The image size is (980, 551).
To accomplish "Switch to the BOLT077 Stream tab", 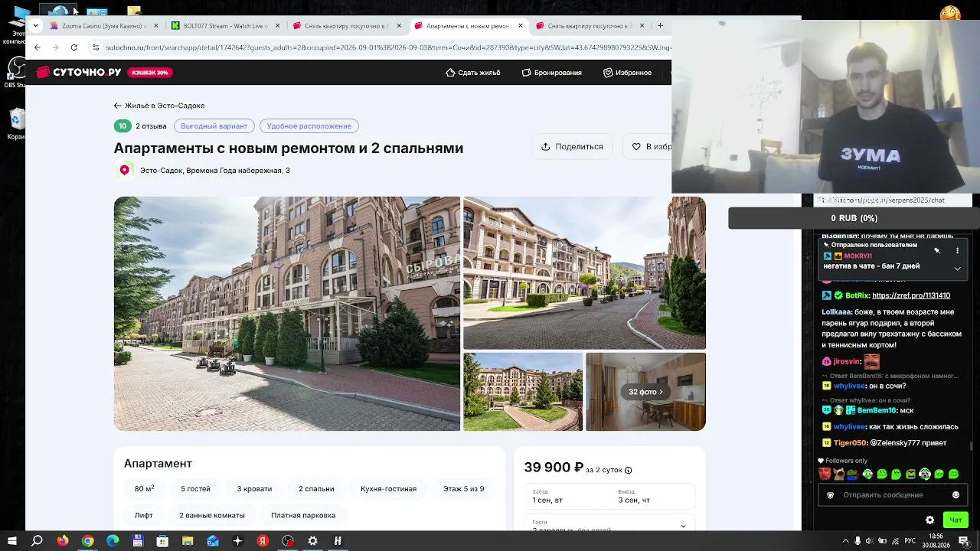I will tap(224, 26).
